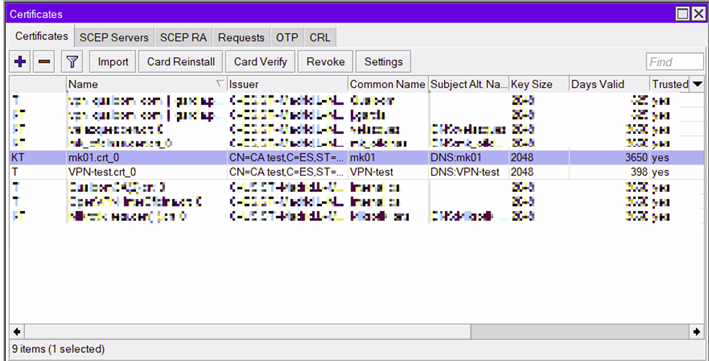Sort by the Name column header
Image resolution: width=709 pixels, height=361 pixels.
click(x=147, y=84)
